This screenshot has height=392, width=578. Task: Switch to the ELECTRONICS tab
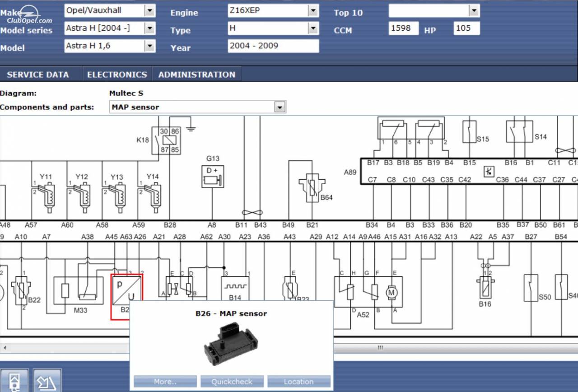[117, 75]
